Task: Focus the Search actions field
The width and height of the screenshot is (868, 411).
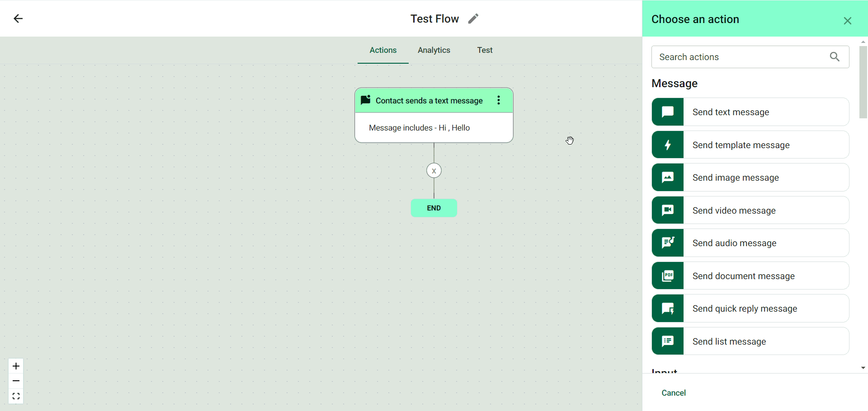Action: coord(739,57)
